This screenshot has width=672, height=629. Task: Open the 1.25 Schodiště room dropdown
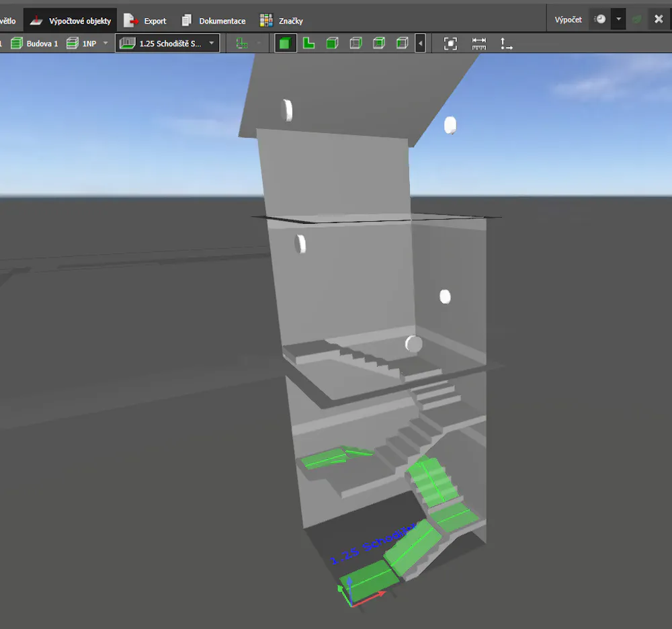(167, 43)
